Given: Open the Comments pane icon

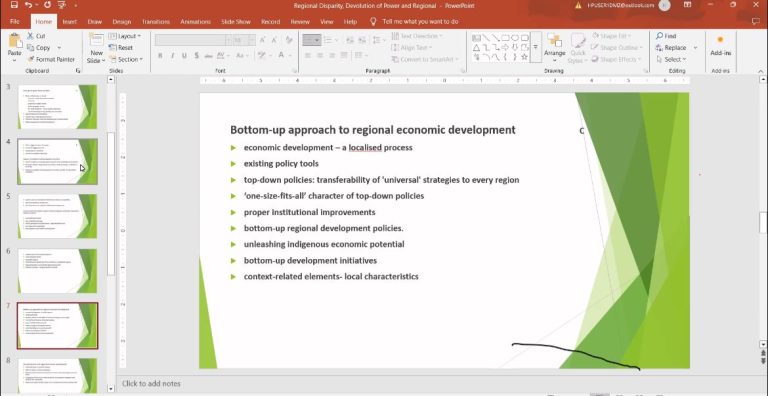Looking at the screenshot, I should click(x=756, y=21).
